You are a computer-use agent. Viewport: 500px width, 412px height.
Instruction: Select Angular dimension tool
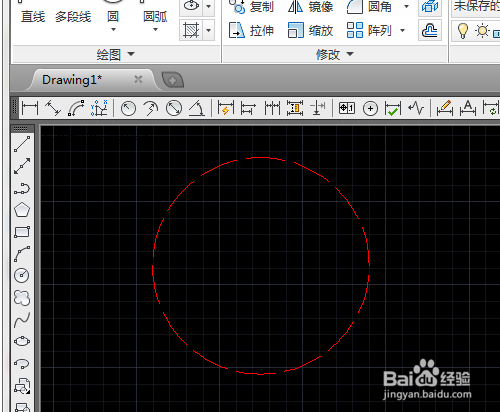click(197, 108)
